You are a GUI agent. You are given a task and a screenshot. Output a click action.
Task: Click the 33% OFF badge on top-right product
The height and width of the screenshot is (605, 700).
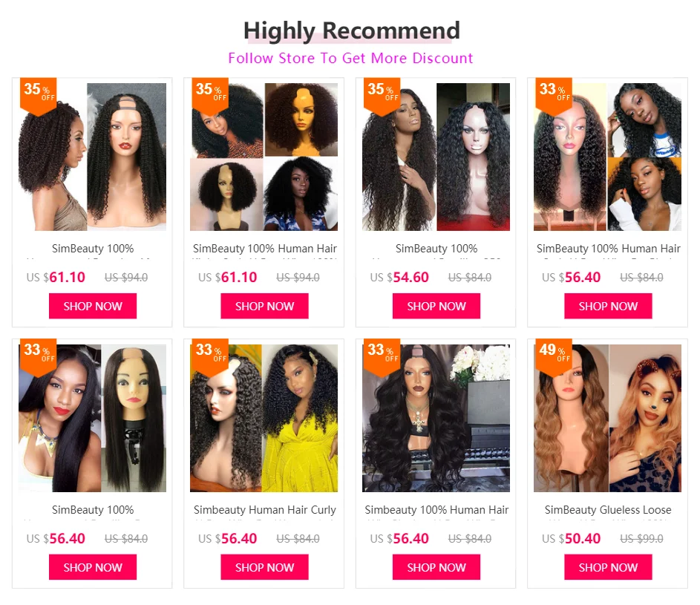pyautogui.click(x=554, y=97)
